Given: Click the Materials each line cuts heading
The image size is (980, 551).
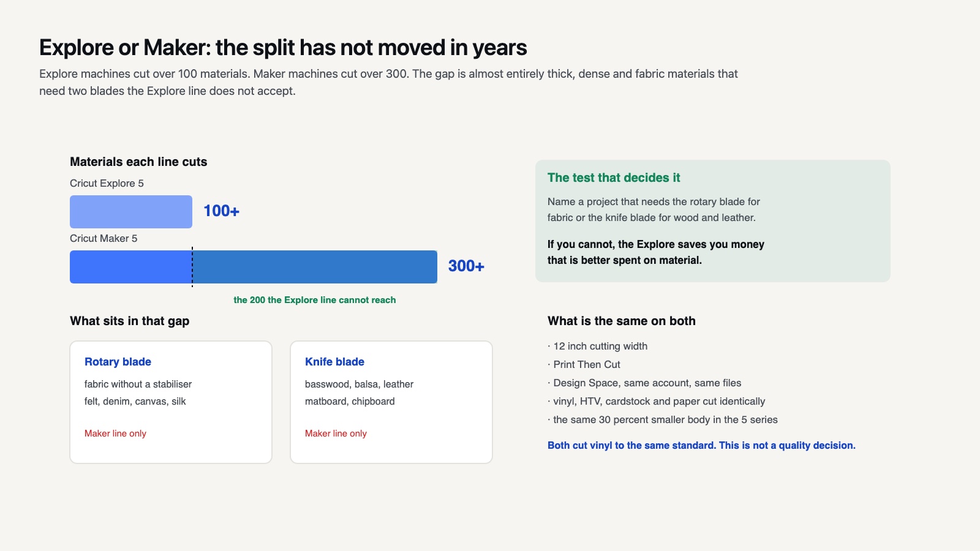Looking at the screenshot, I should [x=138, y=162].
